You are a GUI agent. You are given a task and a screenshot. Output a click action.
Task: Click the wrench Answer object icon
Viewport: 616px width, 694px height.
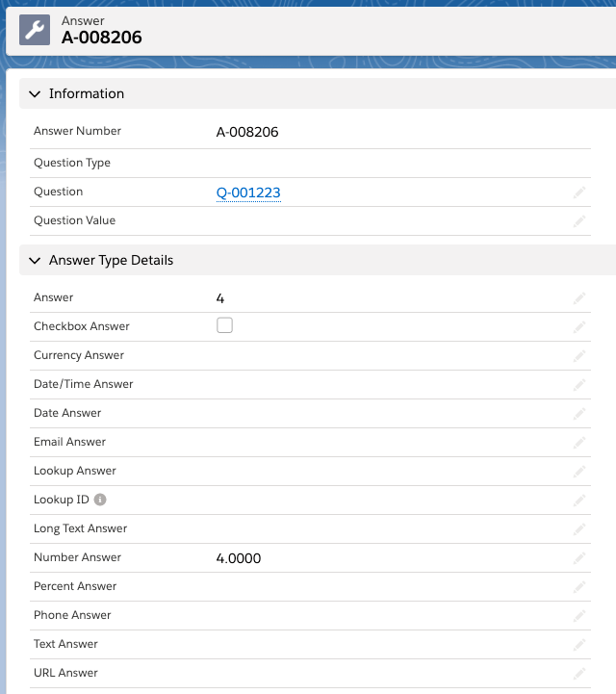(x=35, y=30)
